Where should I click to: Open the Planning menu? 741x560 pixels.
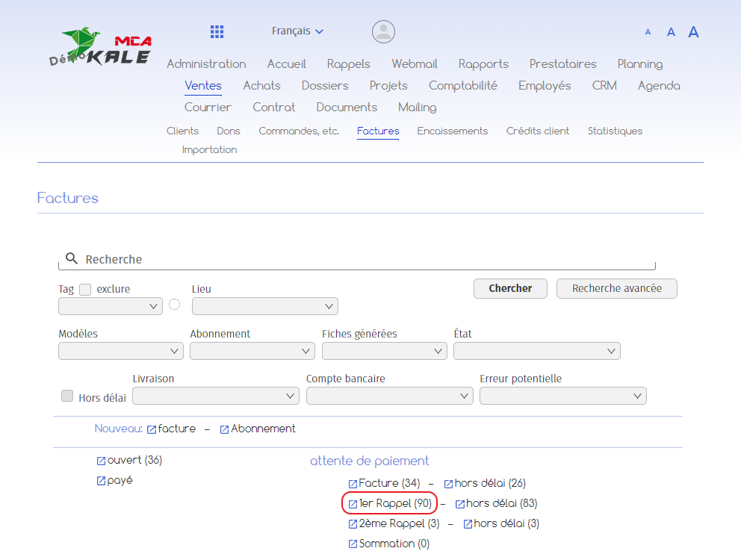tap(640, 63)
